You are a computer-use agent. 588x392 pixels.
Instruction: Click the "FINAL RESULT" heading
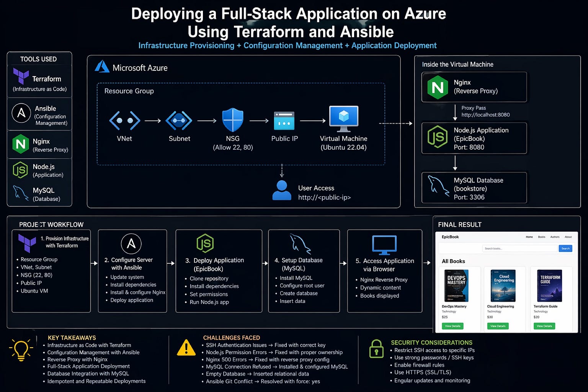pos(460,225)
